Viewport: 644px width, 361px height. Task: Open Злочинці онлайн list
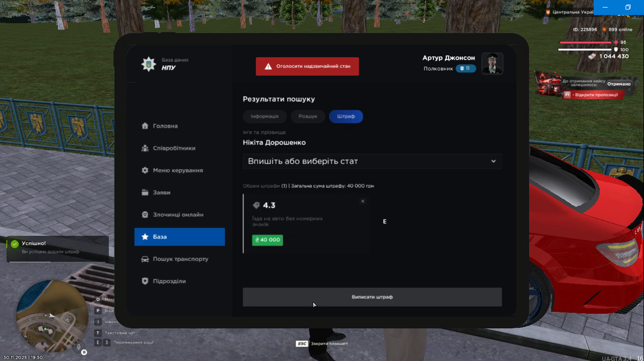[x=180, y=214]
